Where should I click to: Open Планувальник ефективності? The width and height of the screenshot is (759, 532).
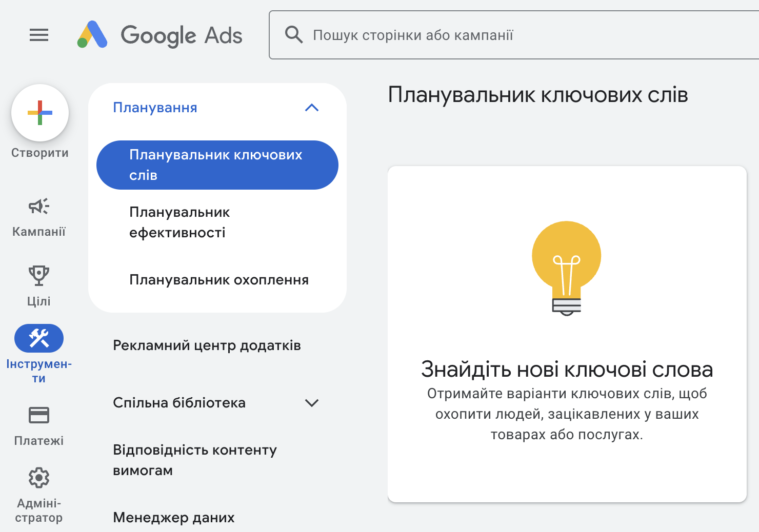179,222
